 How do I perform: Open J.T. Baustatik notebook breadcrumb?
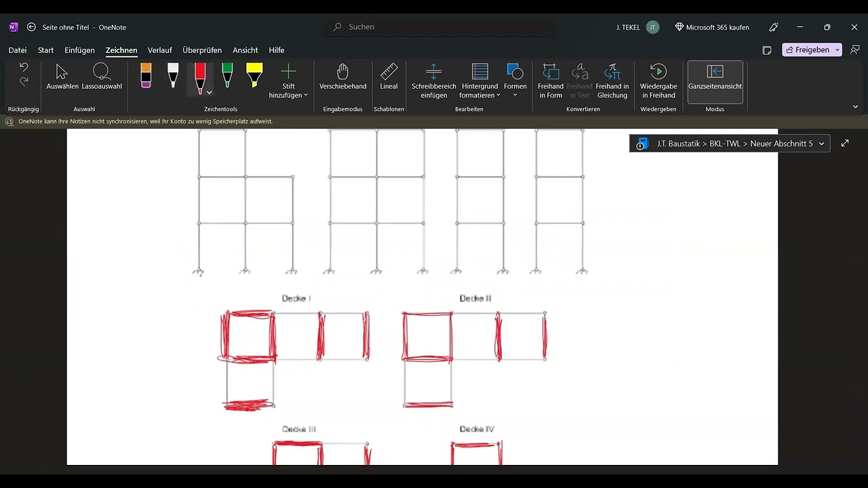click(x=678, y=144)
